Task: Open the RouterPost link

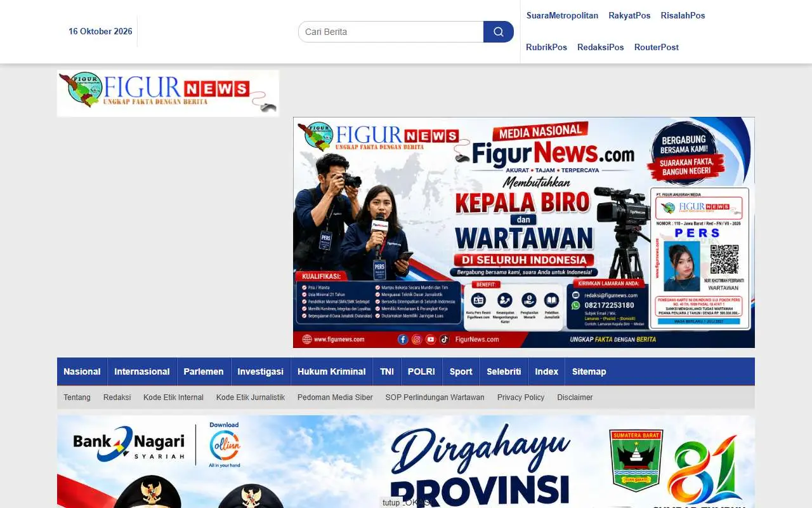Action: click(x=657, y=48)
